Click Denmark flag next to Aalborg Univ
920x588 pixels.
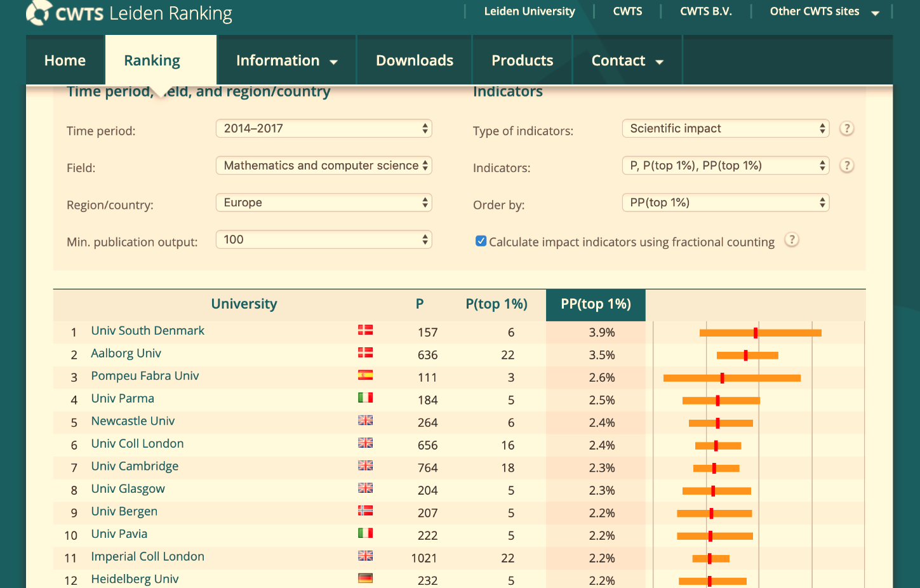(x=365, y=352)
